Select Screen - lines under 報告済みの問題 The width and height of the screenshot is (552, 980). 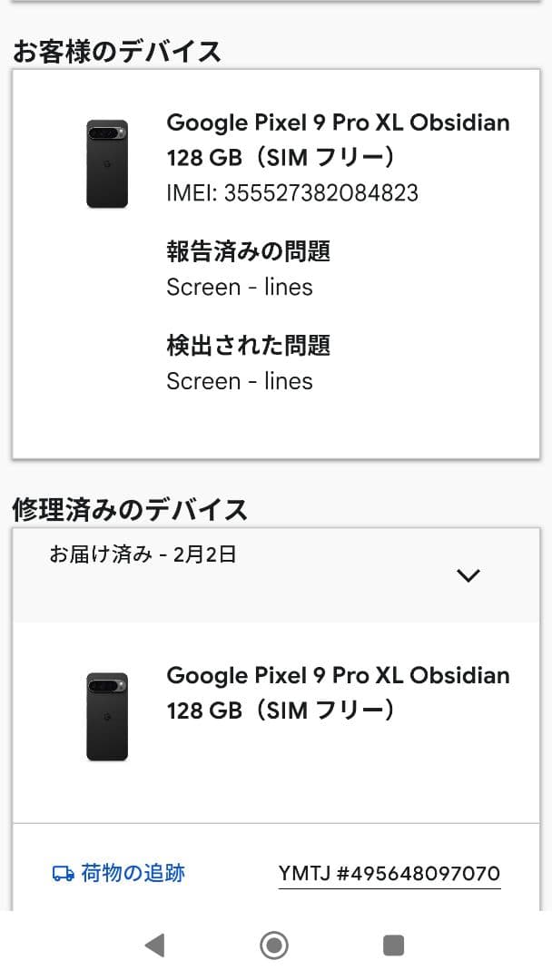click(239, 288)
